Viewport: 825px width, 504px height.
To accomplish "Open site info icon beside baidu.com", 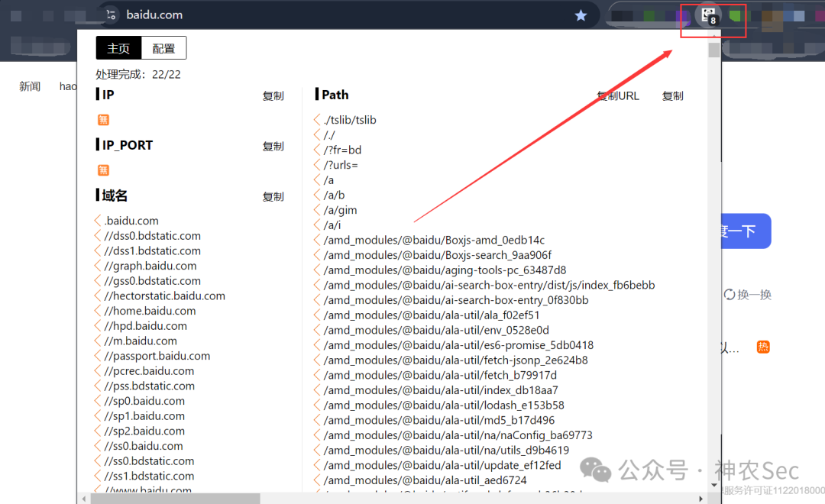I will click(111, 15).
